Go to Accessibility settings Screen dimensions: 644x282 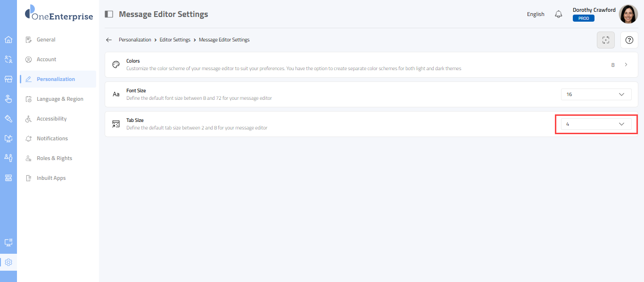[52, 119]
